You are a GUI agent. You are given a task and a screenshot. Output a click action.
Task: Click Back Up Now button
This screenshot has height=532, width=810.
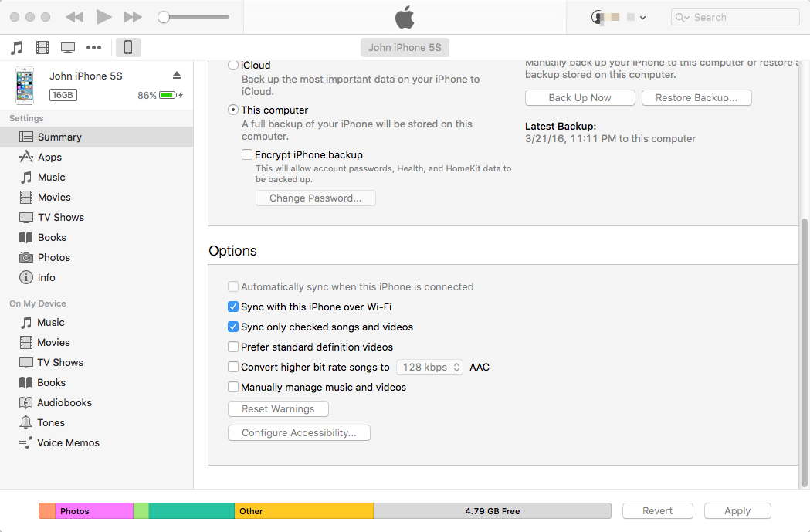click(x=580, y=97)
